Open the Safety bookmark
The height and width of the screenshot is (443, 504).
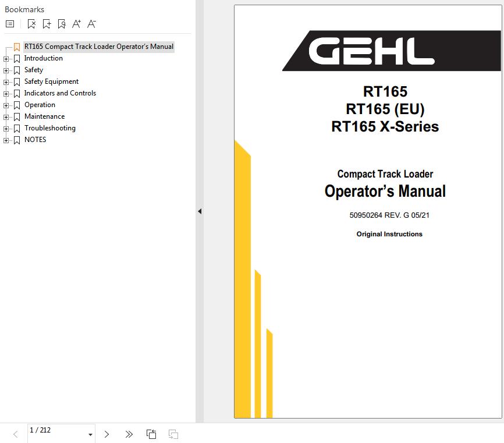click(33, 70)
